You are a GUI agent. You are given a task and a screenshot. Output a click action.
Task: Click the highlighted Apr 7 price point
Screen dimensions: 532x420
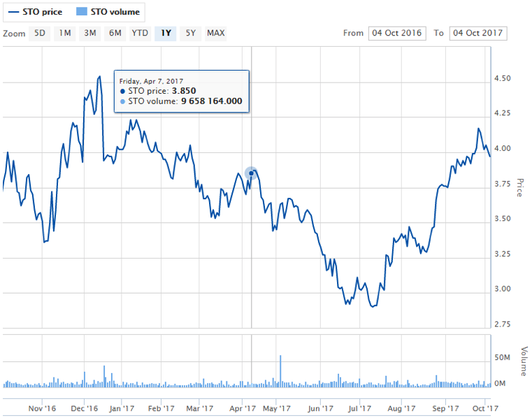[x=251, y=173]
